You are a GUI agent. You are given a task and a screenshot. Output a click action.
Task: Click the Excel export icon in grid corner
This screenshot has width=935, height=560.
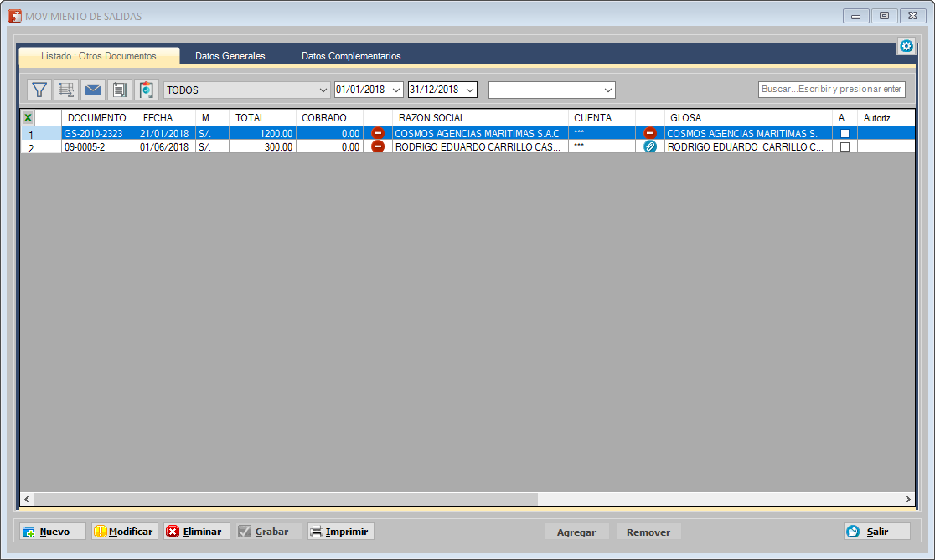click(28, 117)
